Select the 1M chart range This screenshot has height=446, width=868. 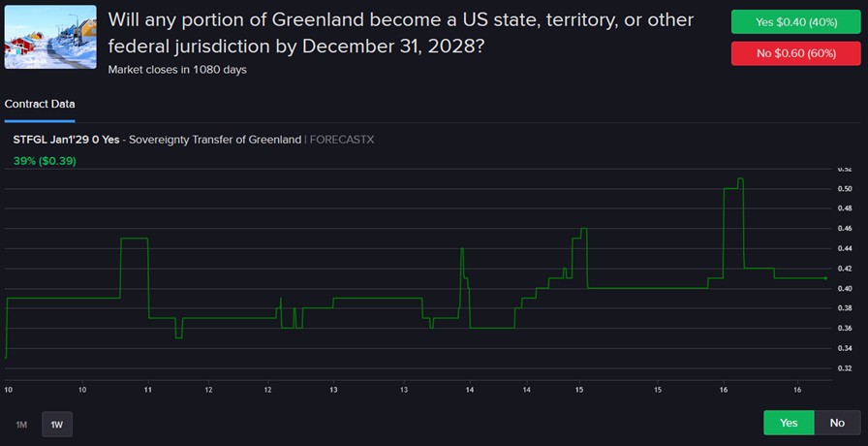tap(22, 424)
